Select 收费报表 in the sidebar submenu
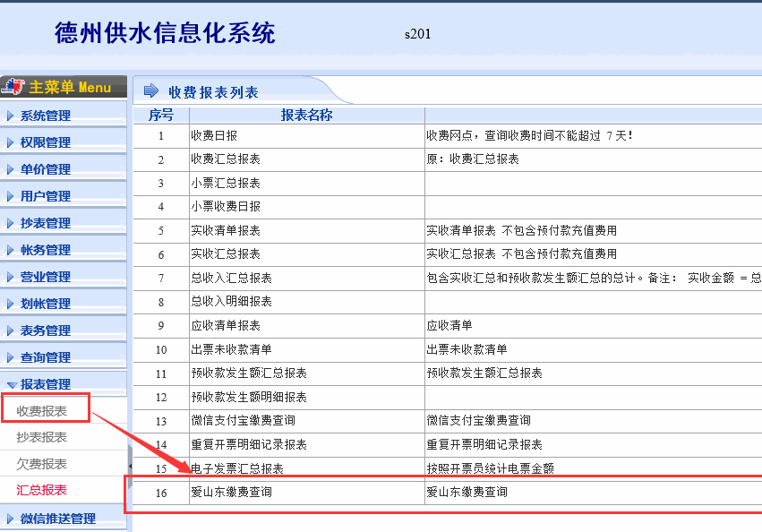Screen dimensions: 762x532 (42, 410)
